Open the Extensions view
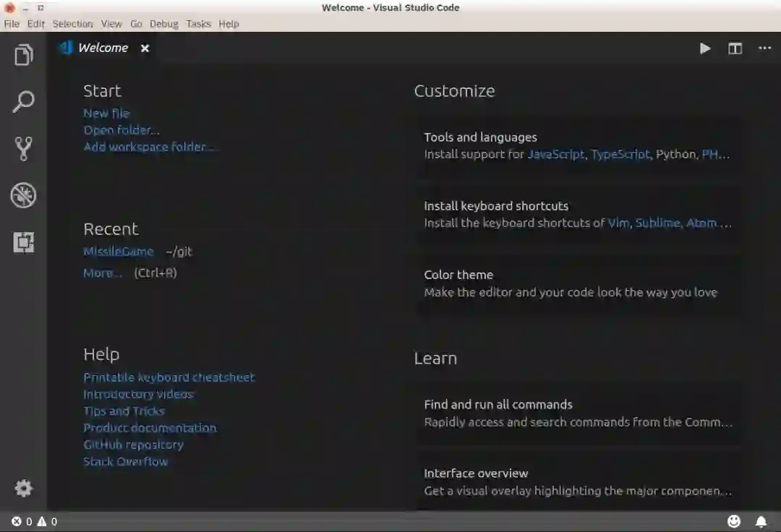The width and height of the screenshot is (781, 532). tap(23, 242)
